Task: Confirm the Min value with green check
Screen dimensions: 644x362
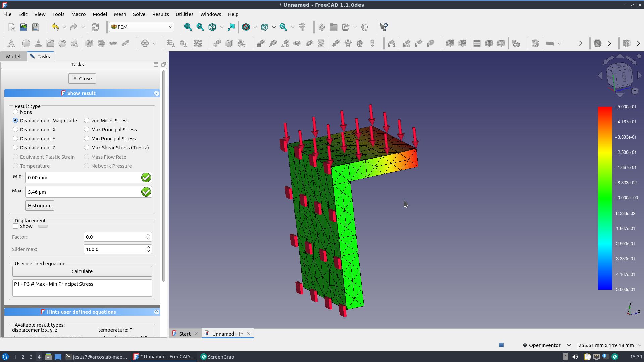Action: (x=146, y=178)
